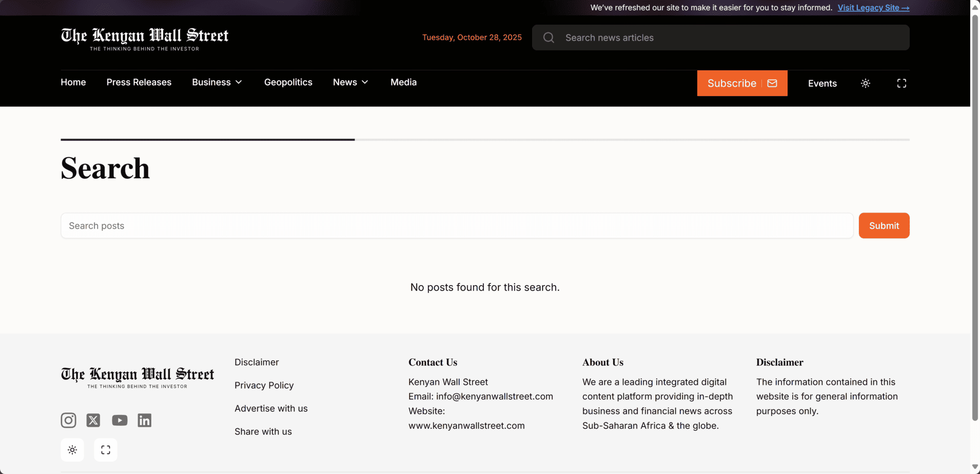Open the X (Twitter) icon in footer
This screenshot has height=474, width=980.
coord(93,420)
